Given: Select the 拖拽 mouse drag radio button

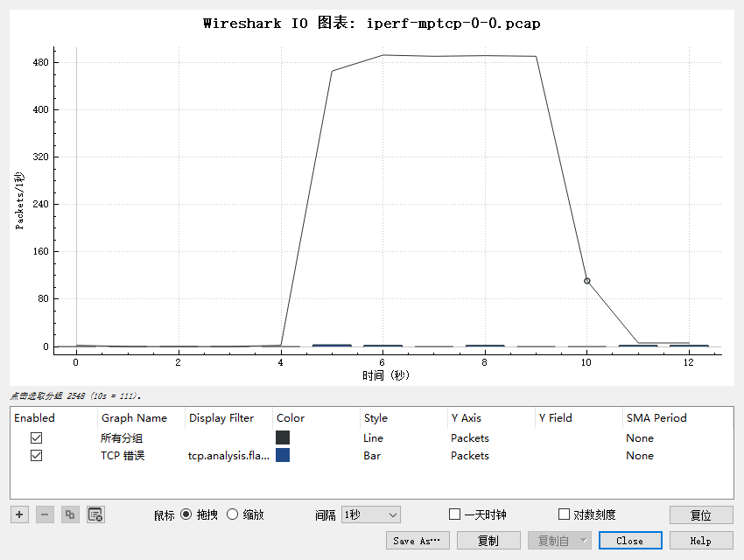Looking at the screenshot, I should tap(186, 514).
